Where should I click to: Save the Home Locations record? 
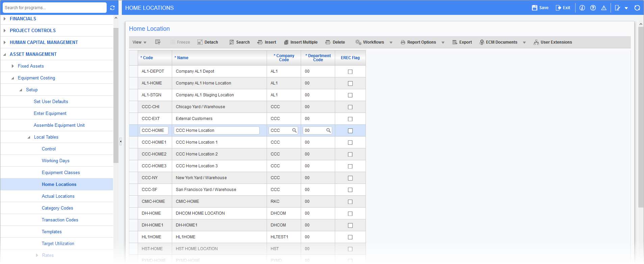pos(540,8)
